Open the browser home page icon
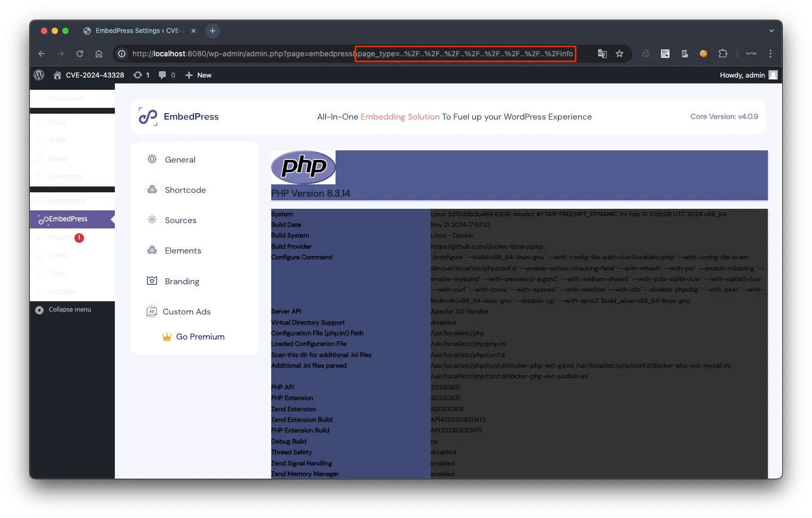The image size is (812, 518). coord(99,54)
